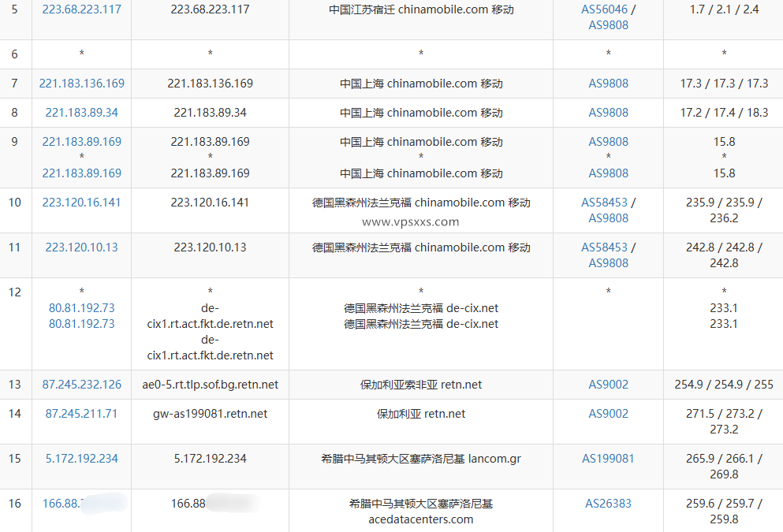The height and width of the screenshot is (532, 783).
Task: Open the 223.120.10.13 IP link
Action: click(x=81, y=247)
